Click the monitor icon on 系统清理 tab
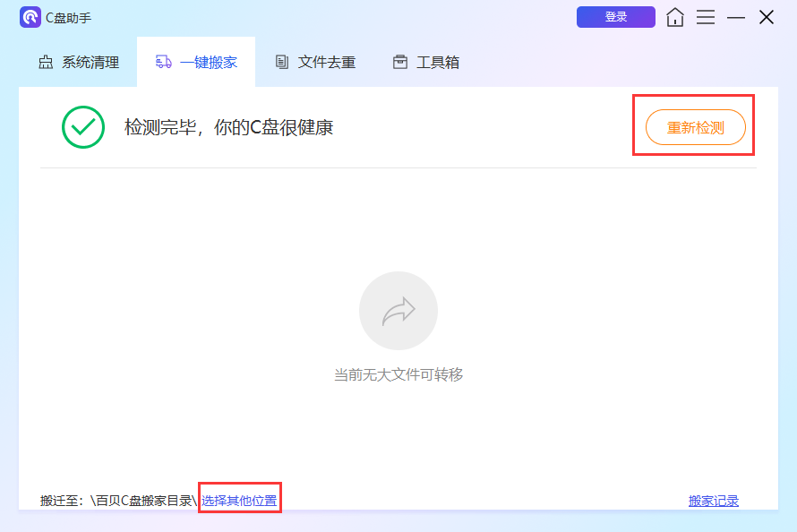 click(x=46, y=62)
